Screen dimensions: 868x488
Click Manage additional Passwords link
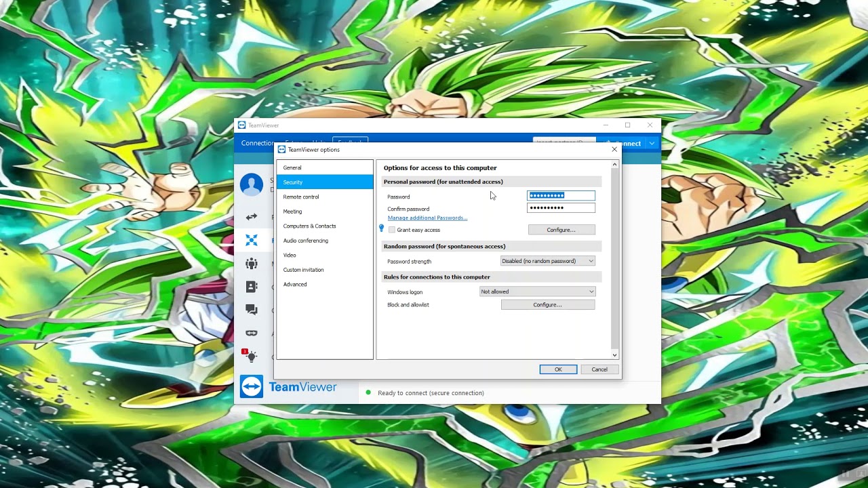pos(427,218)
